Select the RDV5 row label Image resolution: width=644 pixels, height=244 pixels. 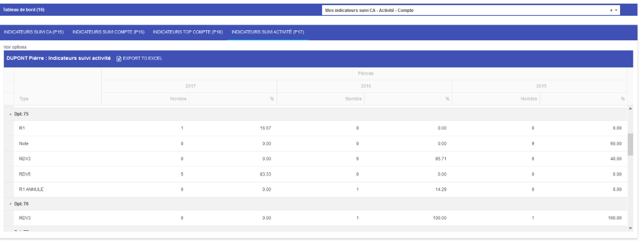[x=25, y=174]
